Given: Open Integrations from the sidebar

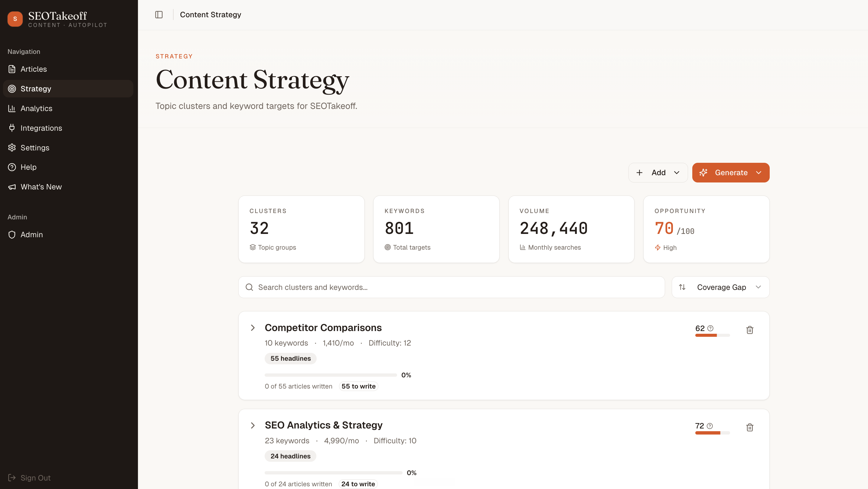Looking at the screenshot, I should coord(68,128).
